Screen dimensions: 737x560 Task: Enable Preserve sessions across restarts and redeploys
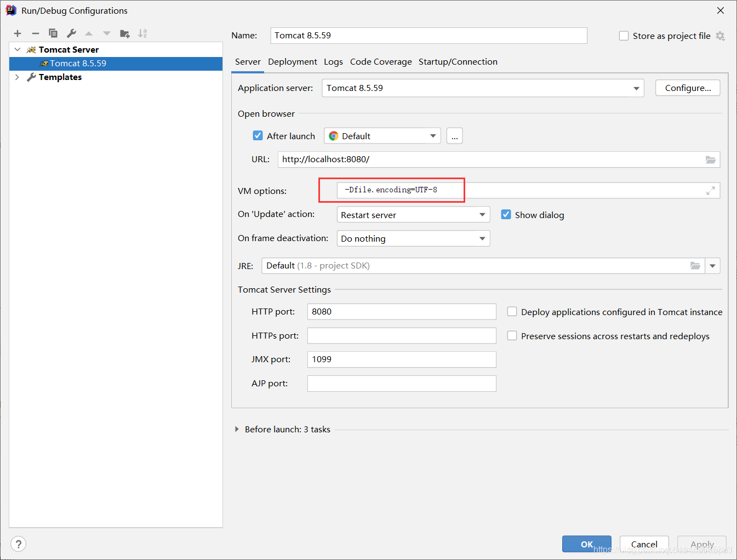[x=512, y=335]
